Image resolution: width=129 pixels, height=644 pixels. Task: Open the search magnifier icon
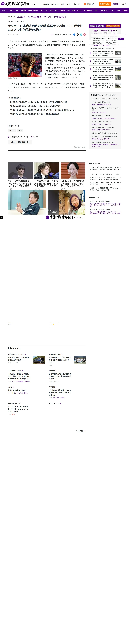pyautogui.click(x=75, y=4)
